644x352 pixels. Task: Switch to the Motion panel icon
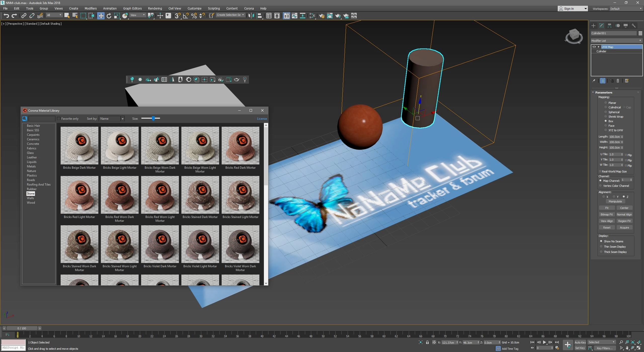click(618, 26)
